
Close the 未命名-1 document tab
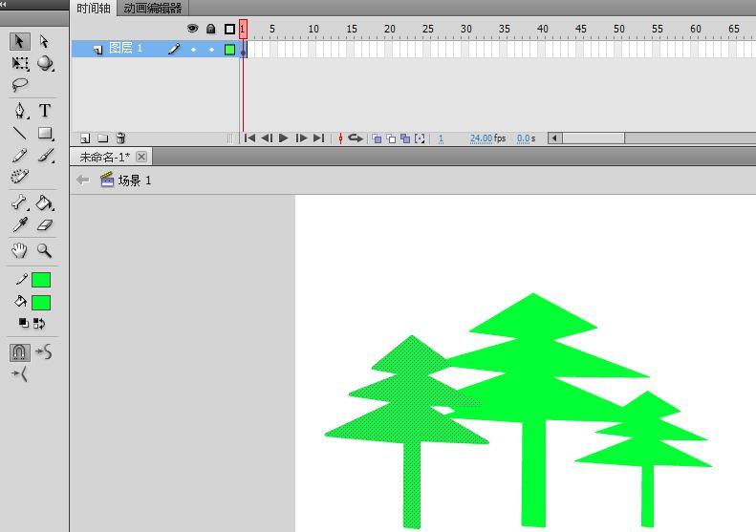pyautogui.click(x=141, y=157)
